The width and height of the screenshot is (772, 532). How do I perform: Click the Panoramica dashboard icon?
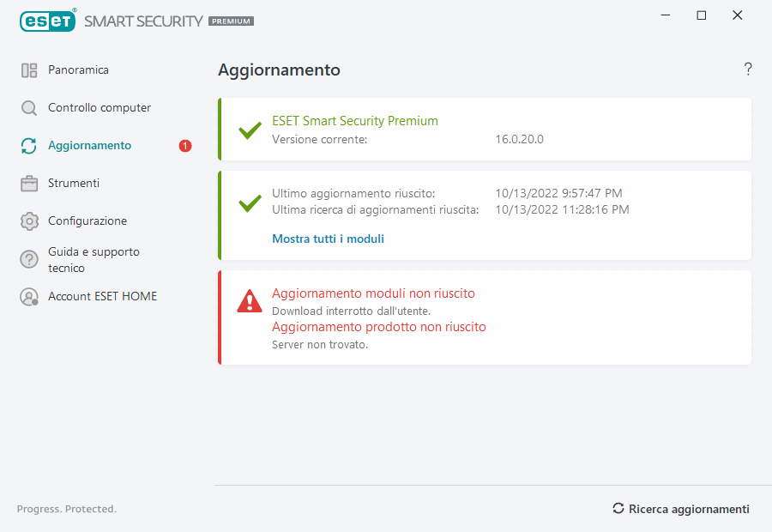29,70
